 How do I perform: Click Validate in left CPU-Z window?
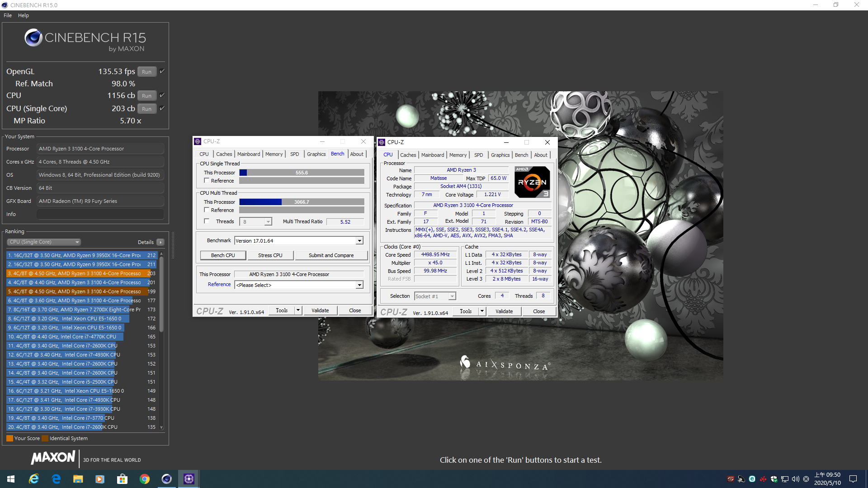[x=320, y=310]
